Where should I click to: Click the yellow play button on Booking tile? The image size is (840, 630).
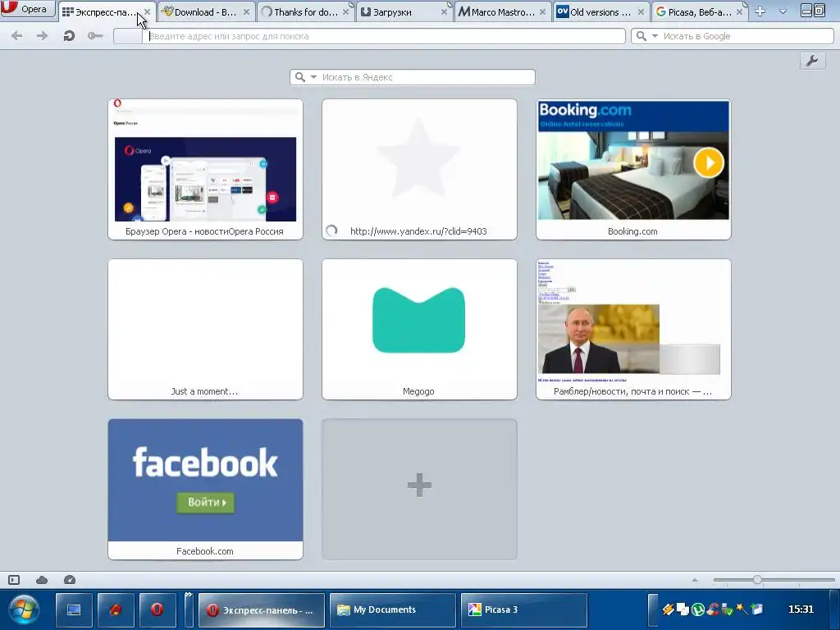[709, 162]
